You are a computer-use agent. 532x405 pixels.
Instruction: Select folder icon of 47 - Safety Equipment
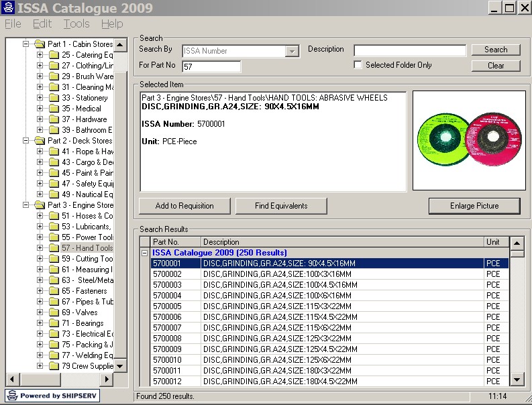pos(54,184)
